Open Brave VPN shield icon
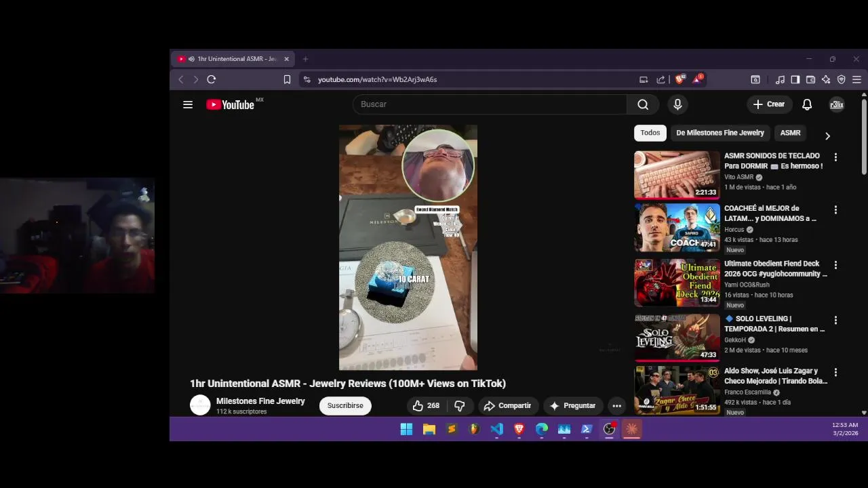868x488 pixels. pos(842,79)
